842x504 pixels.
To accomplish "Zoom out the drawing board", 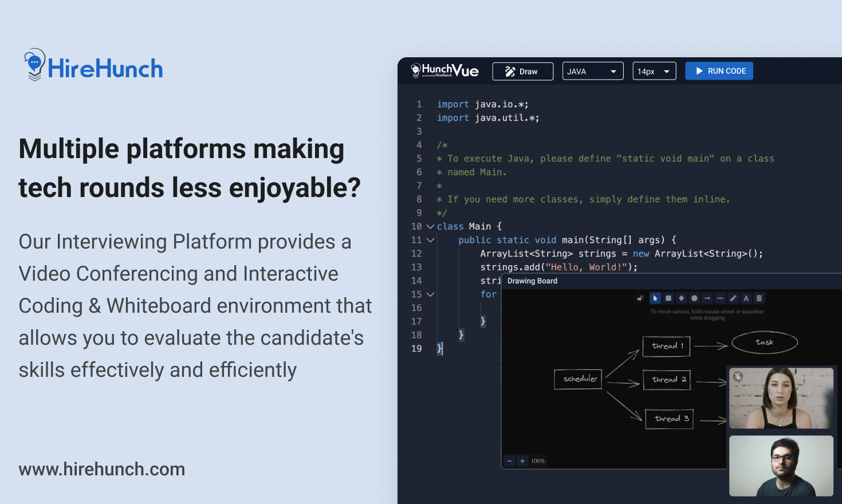I will pos(509,461).
